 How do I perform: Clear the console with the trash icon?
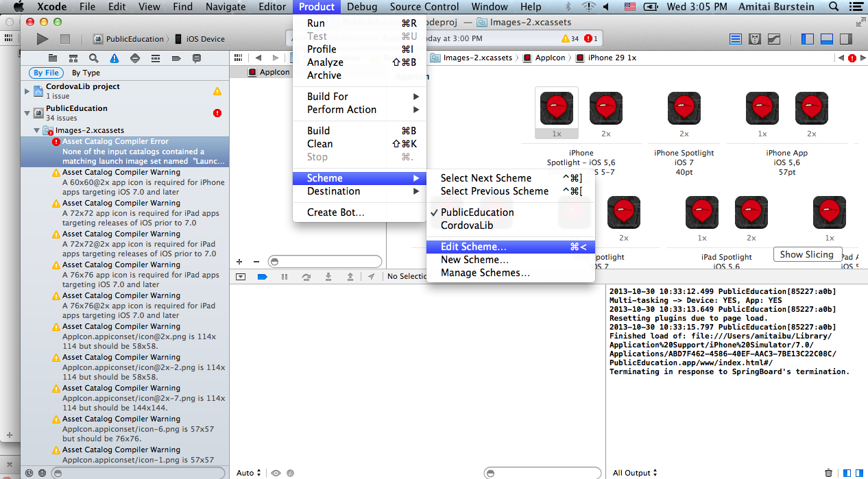829,473
